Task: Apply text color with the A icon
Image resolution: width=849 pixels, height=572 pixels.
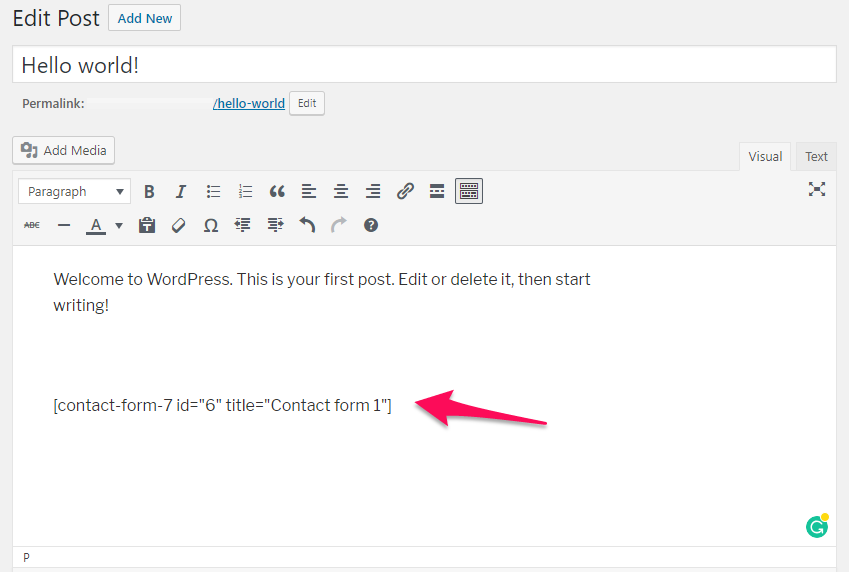Action: pyautogui.click(x=96, y=225)
